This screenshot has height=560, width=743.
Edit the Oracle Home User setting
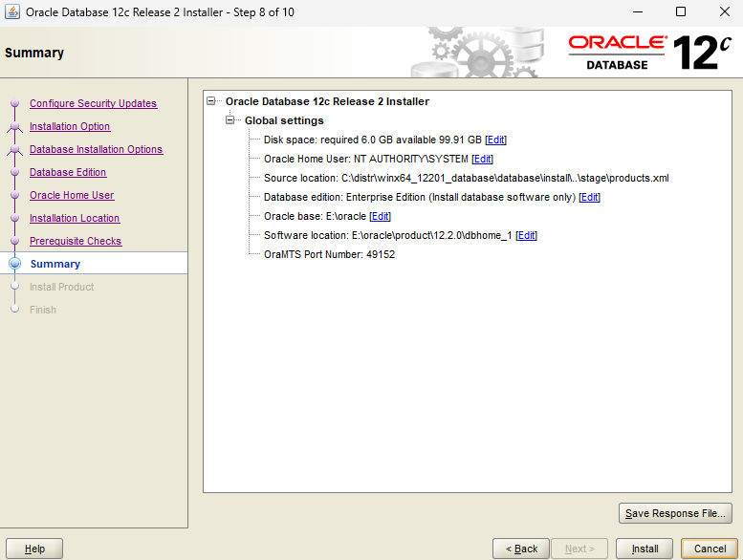[x=482, y=159]
